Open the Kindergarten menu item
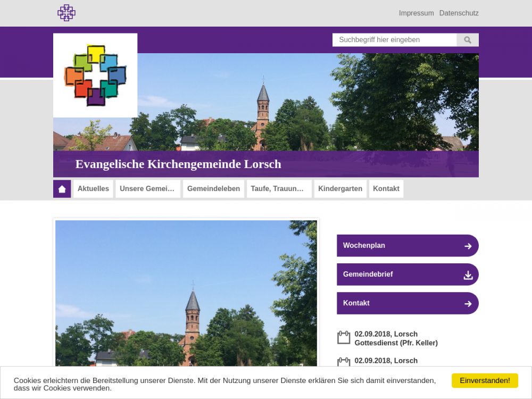Screen dimensions: 532x399 [340, 189]
